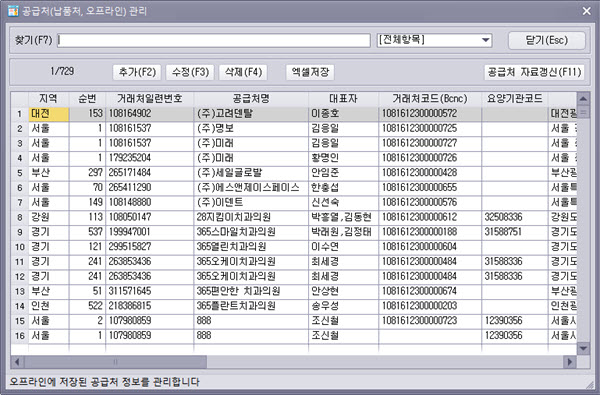Click the 요양기관코드 column header
Viewport: 600px width, 395px height.
point(515,99)
